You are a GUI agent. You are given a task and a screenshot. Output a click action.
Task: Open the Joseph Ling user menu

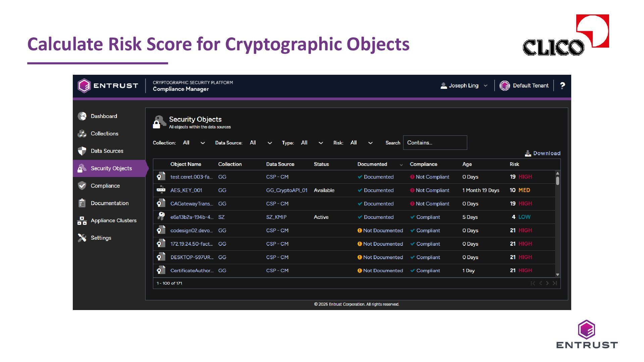point(464,85)
